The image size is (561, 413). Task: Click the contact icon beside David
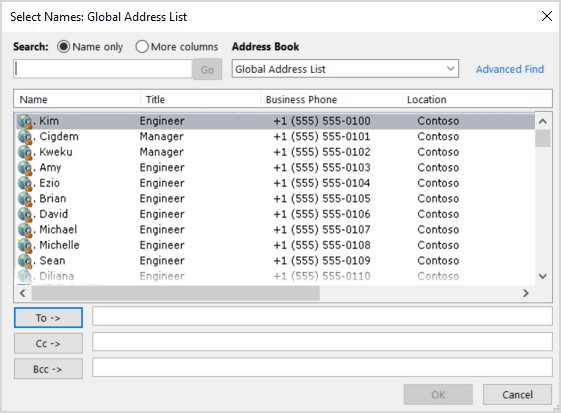coord(25,214)
